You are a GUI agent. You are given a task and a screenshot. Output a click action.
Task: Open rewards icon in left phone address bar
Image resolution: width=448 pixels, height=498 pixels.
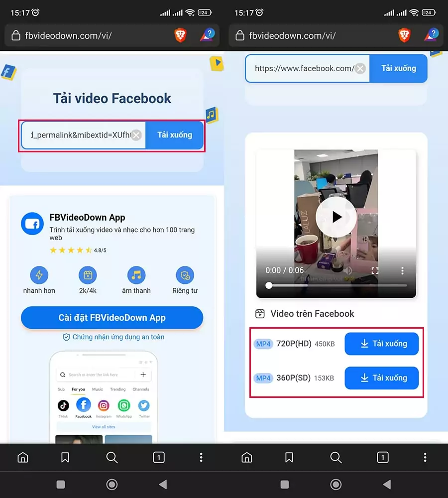pyautogui.click(x=208, y=35)
